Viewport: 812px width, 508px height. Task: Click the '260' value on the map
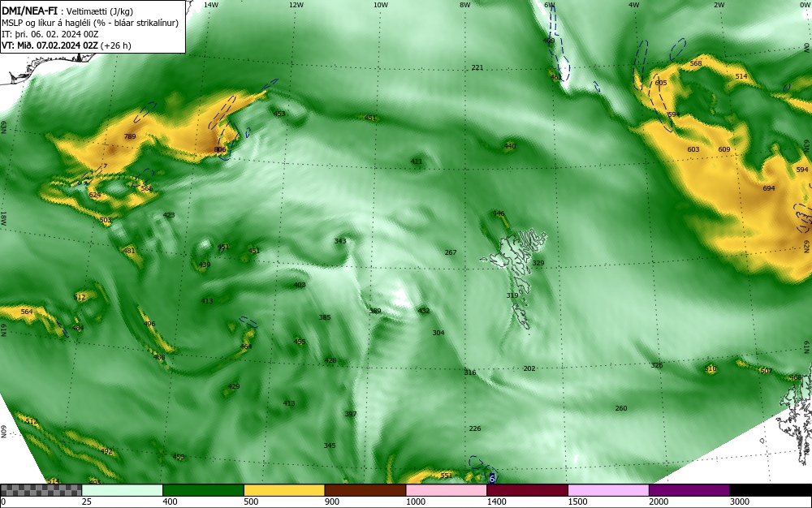pos(621,409)
